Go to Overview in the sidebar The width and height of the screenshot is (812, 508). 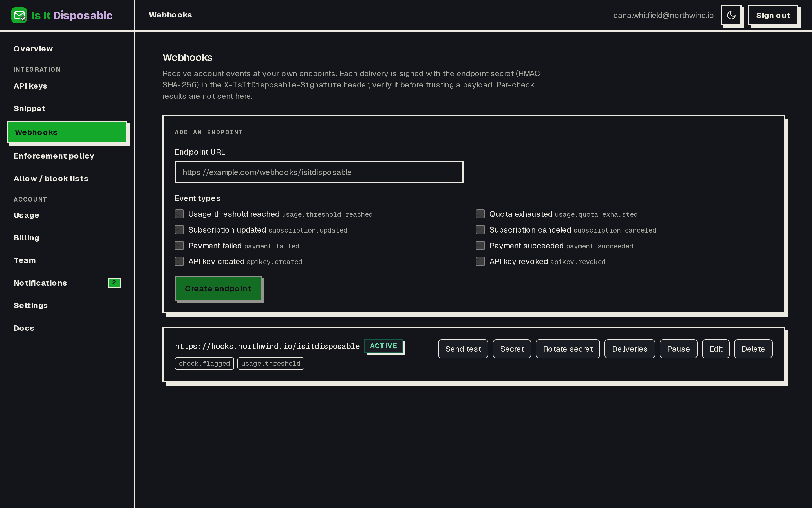[x=67, y=49]
